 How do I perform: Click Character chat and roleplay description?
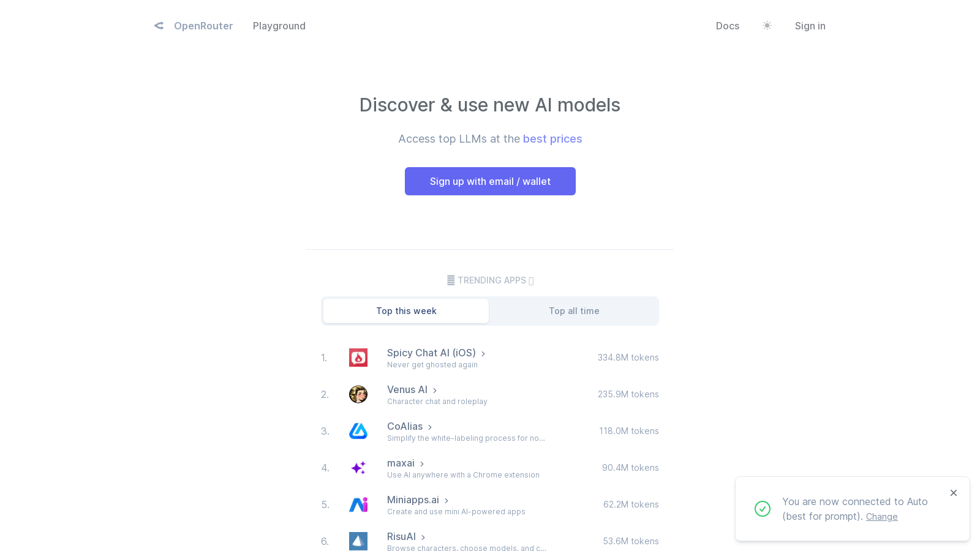[x=437, y=402]
